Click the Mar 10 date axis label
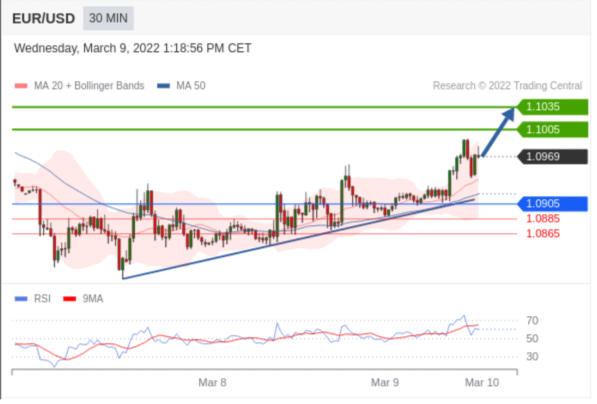Image resolution: width=597 pixels, height=404 pixels. coord(482,383)
